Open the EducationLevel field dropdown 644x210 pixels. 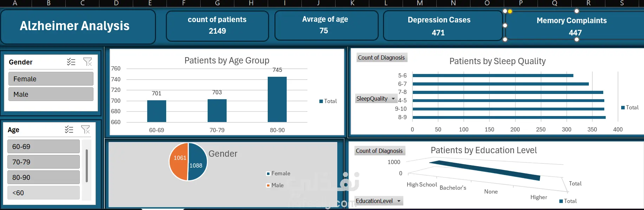click(x=379, y=201)
